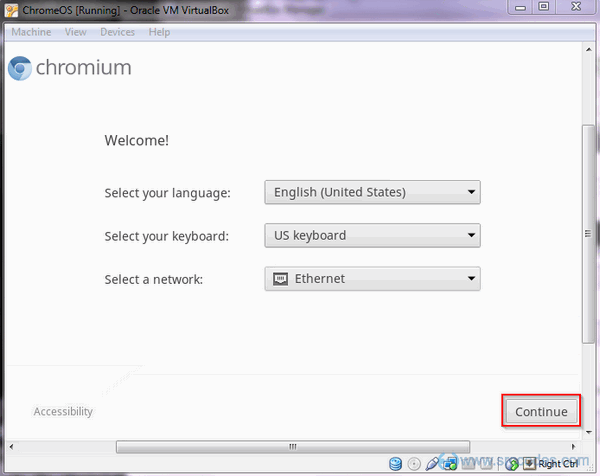The width and height of the screenshot is (600, 476).
Task: Click the Chromium logo icon
Action: (20, 68)
